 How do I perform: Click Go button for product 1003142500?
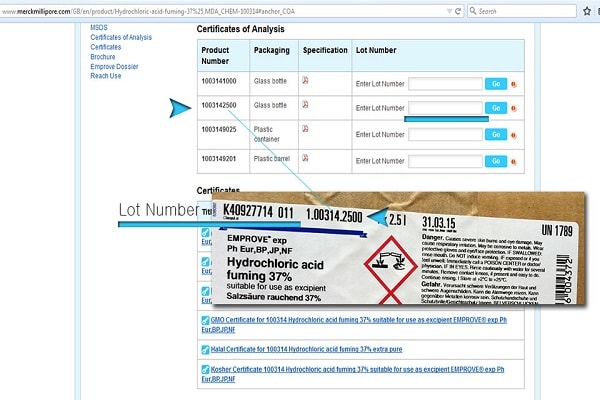[x=496, y=108]
